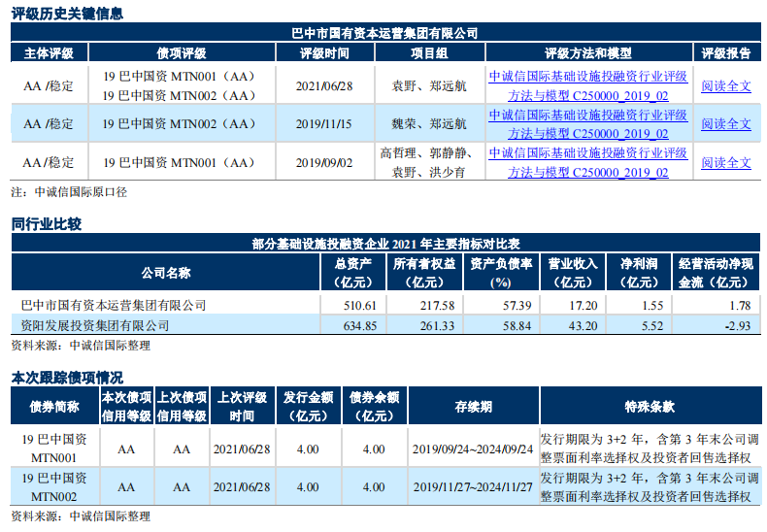This screenshot has height=532, width=767.
Task: Select revenue value 17.20
Action: pos(584,306)
